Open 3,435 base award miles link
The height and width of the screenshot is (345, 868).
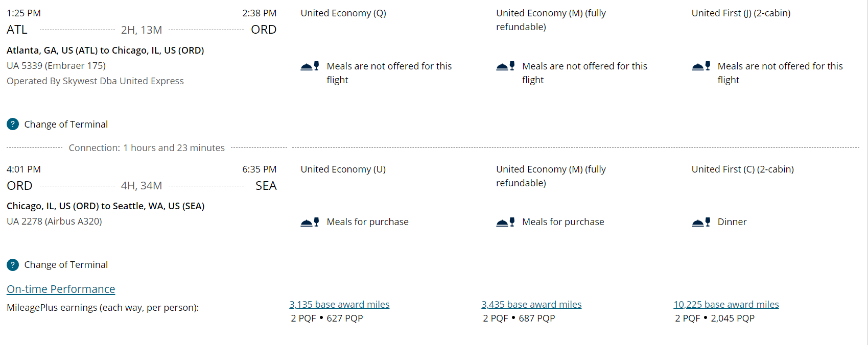531,304
